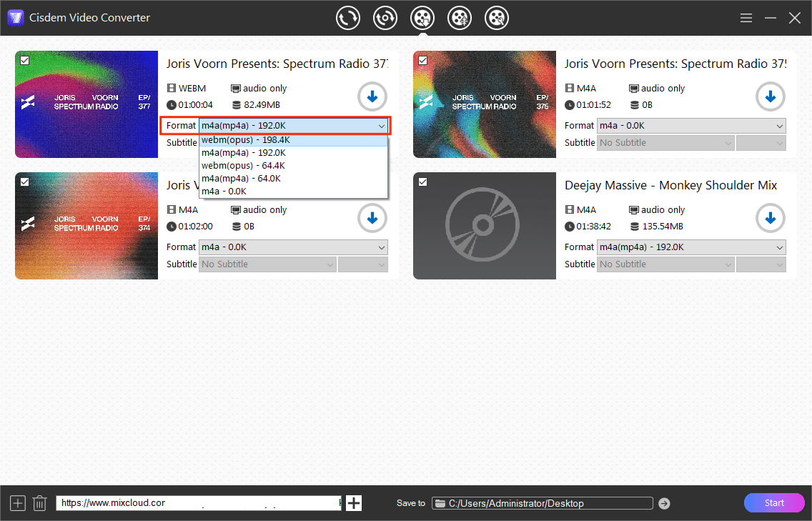Click the download arrow for Spectrum Radio 377
This screenshot has height=521, width=812.
point(372,96)
